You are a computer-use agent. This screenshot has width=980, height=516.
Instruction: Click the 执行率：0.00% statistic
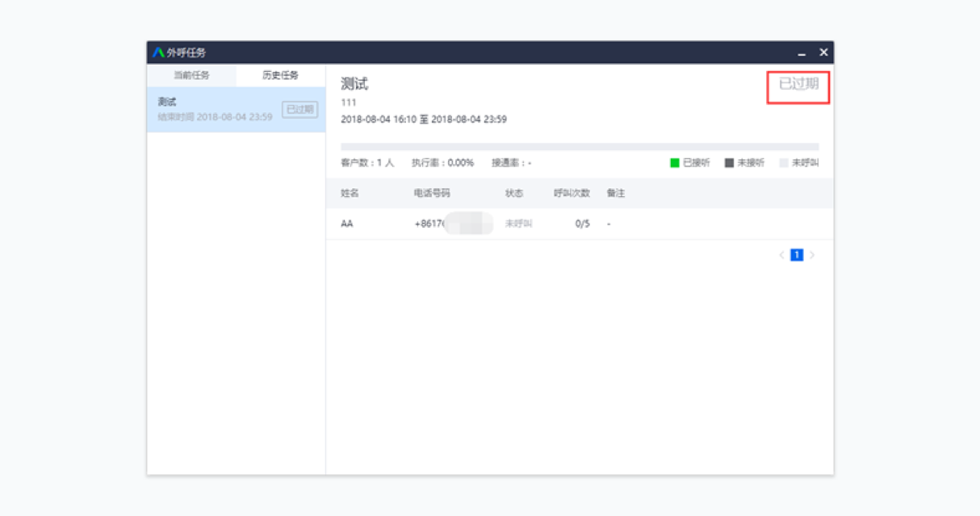click(x=442, y=163)
